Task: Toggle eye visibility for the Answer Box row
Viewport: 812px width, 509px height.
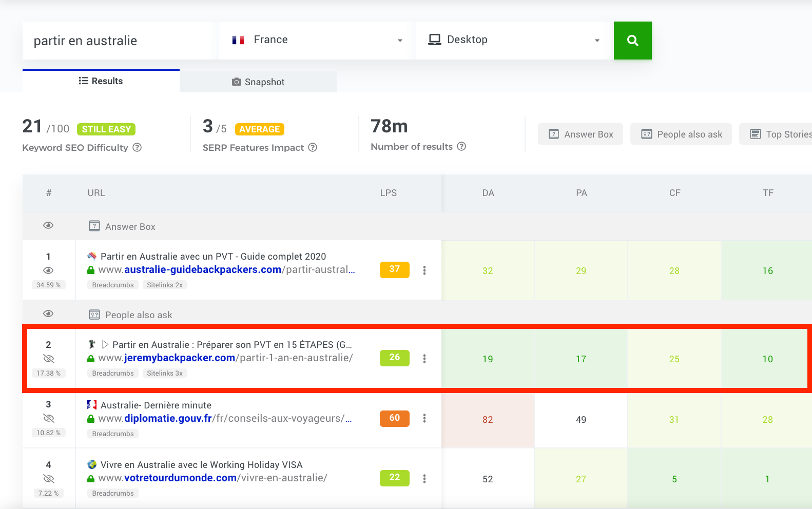Action: tap(48, 226)
